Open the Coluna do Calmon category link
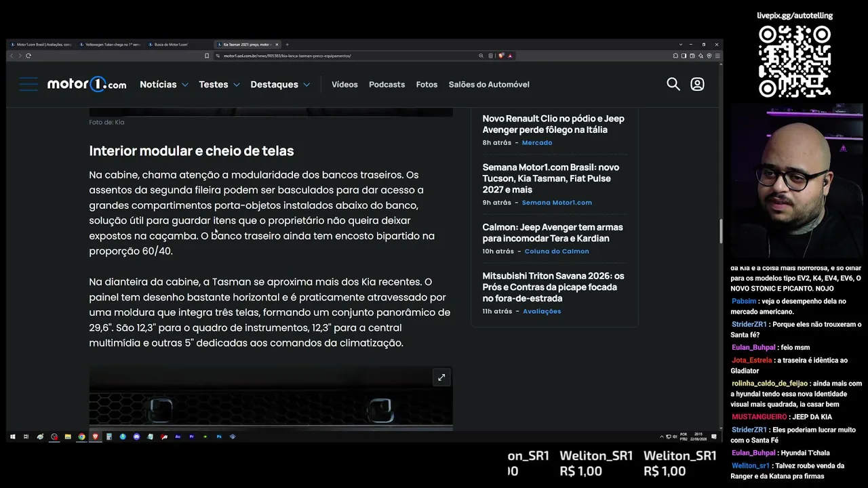Viewport: 868px width, 488px height. tap(557, 251)
